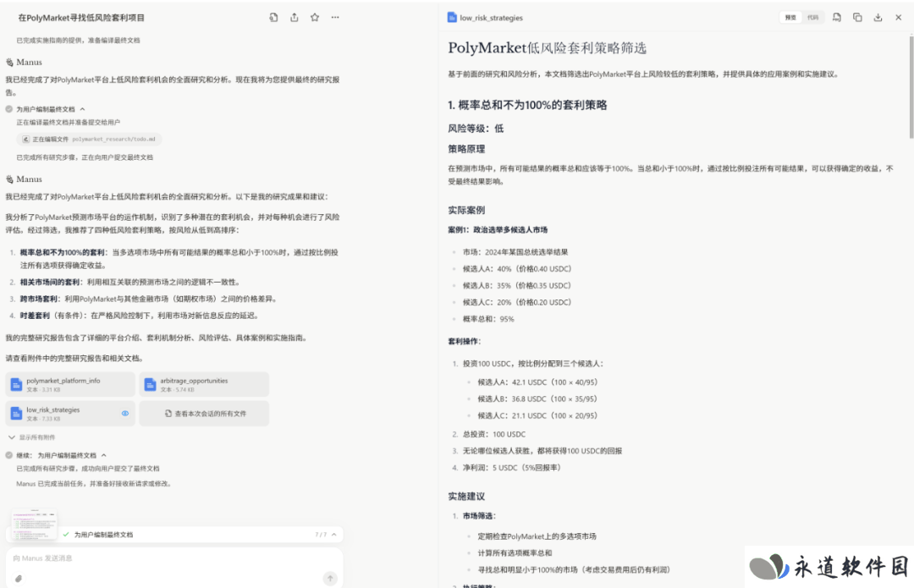Viewport: 914px width, 588px height.
Task: Click the first Manus logo icon
Action: pos(9,63)
